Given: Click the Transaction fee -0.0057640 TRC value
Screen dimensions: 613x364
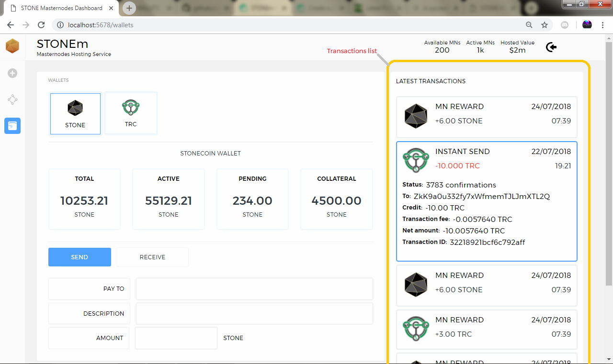Looking at the screenshot, I should (x=482, y=219).
